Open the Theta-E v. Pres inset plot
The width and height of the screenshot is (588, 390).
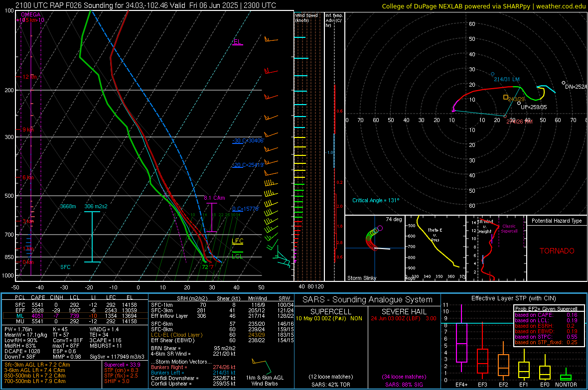[435, 248]
